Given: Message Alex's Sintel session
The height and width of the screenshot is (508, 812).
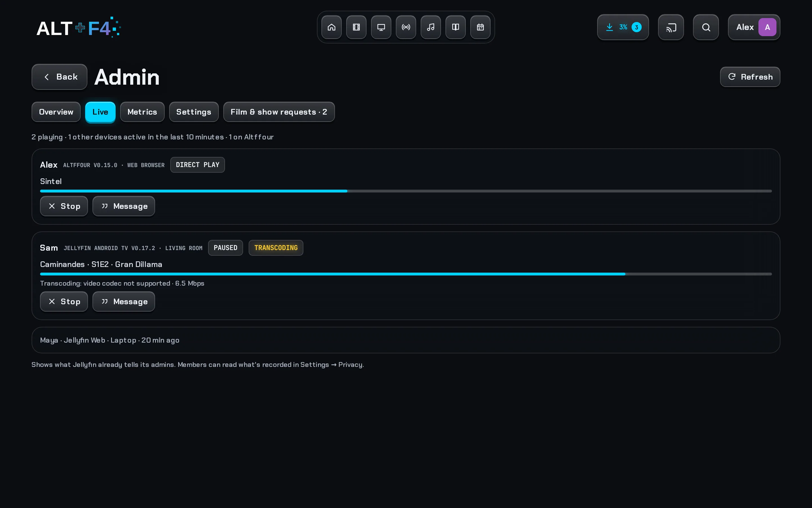Looking at the screenshot, I should coord(123,206).
